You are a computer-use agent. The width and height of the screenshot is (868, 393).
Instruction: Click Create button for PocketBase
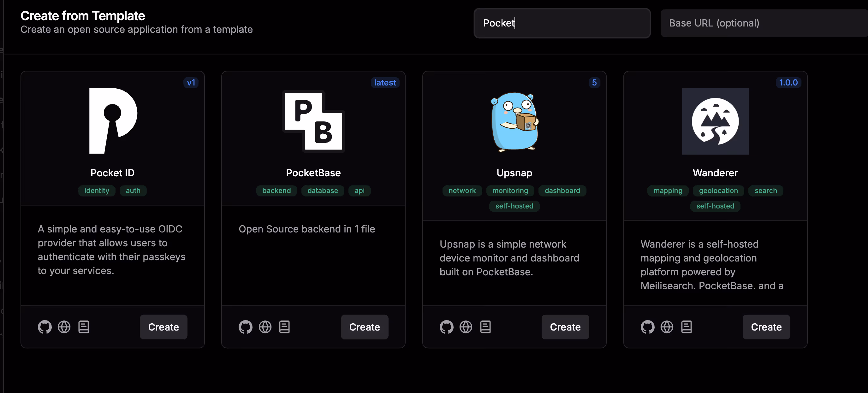pos(364,327)
